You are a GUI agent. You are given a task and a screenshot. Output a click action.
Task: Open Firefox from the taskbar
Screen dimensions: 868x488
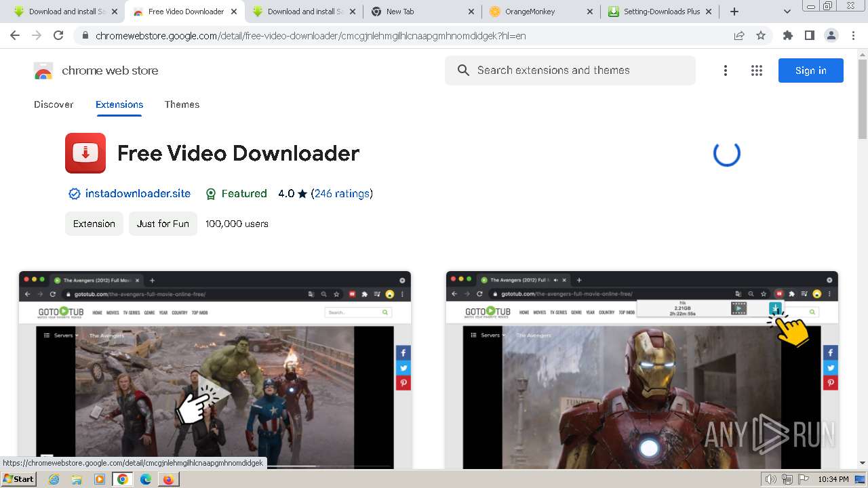pyautogui.click(x=168, y=479)
